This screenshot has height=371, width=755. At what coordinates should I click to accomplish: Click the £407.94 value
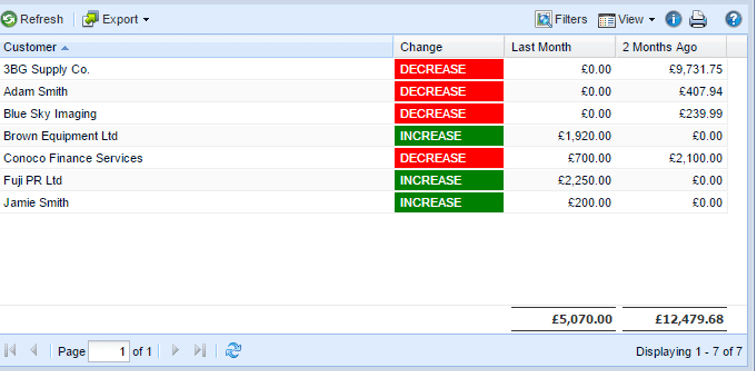click(701, 91)
